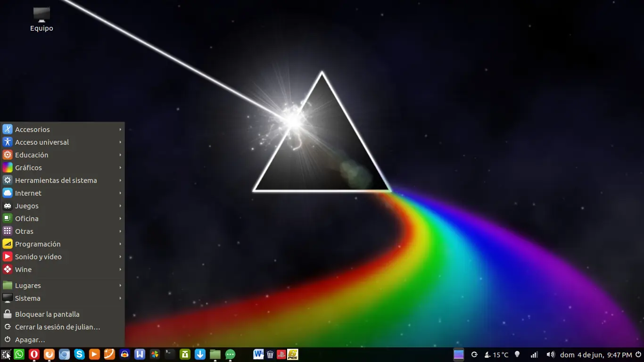644x362 pixels.
Task: Expand the Internet submenu arrow
Action: 121,193
